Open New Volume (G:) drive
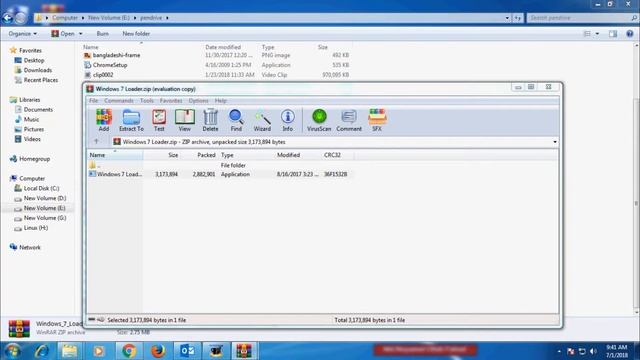This screenshot has height=360, width=640. click(x=45, y=218)
